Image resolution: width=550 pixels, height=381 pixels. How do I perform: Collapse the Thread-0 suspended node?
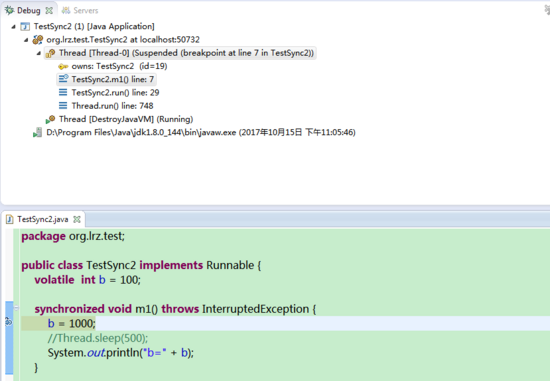click(x=39, y=53)
